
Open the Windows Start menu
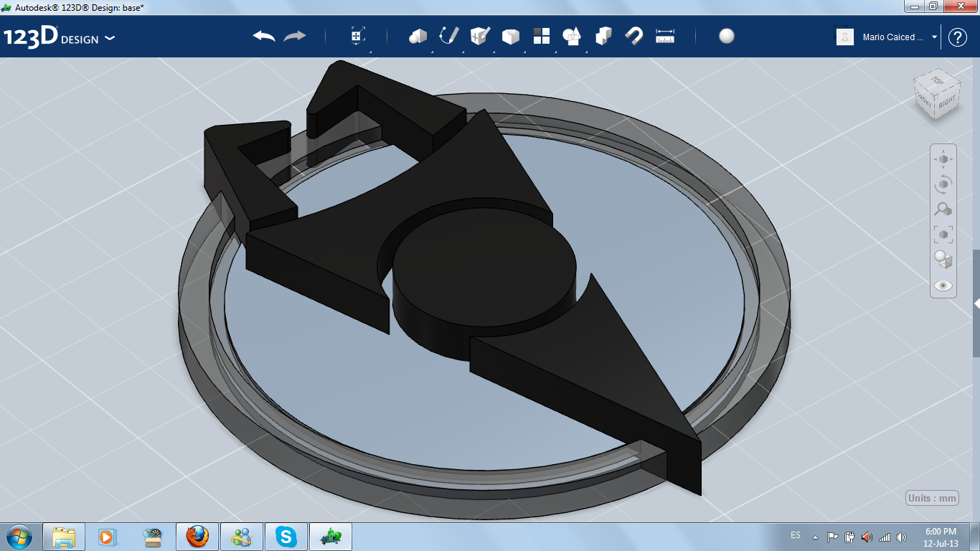coord(18,536)
